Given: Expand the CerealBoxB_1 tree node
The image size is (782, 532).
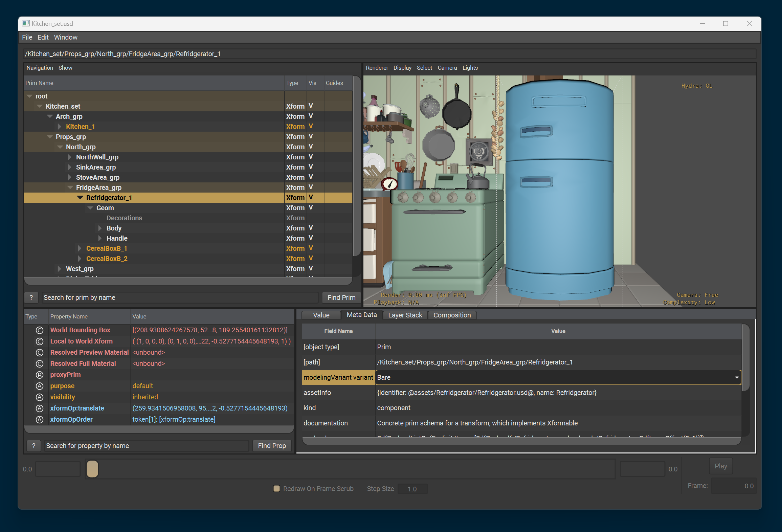Looking at the screenshot, I should 80,248.
